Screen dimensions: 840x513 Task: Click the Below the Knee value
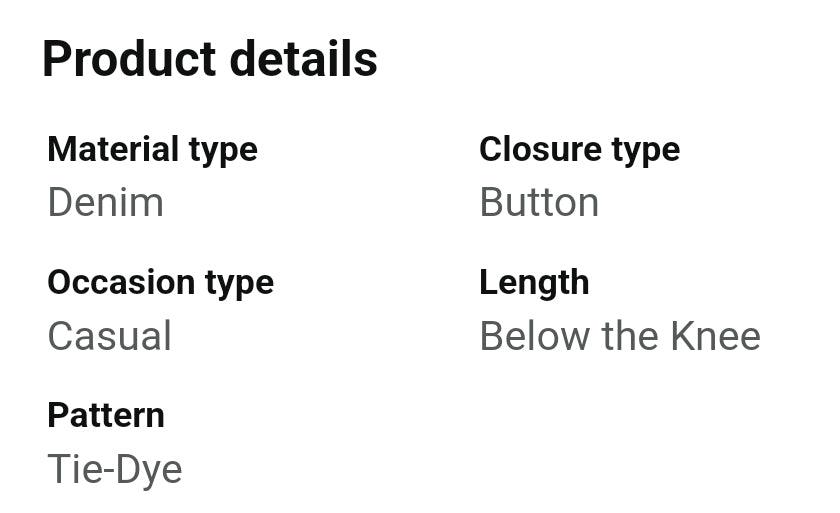620,337
